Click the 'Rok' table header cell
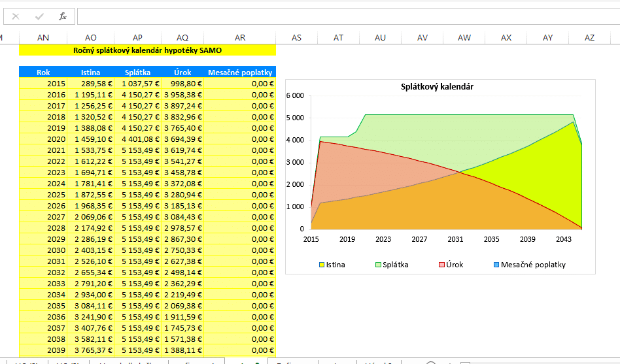The width and height of the screenshot is (620, 364). coord(43,73)
